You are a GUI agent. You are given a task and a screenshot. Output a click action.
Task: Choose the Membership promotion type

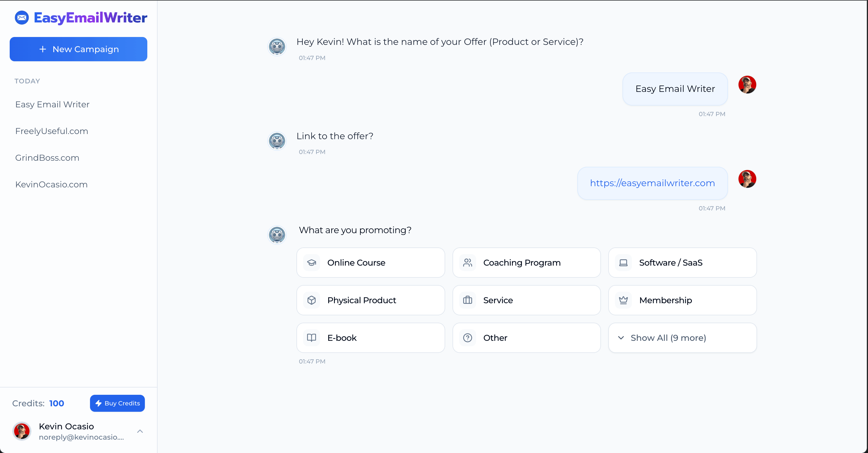(x=682, y=300)
